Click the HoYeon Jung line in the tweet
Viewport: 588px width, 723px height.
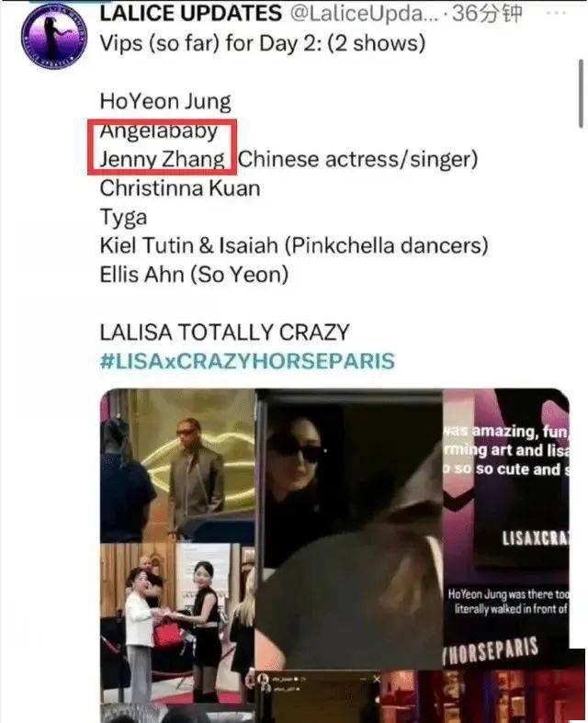(165, 102)
